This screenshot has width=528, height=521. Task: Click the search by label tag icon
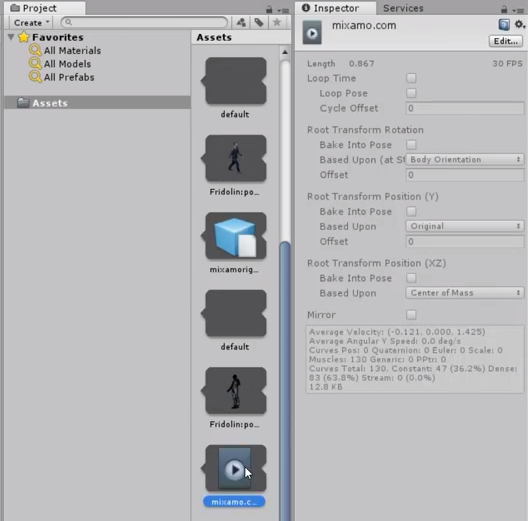[x=259, y=23]
